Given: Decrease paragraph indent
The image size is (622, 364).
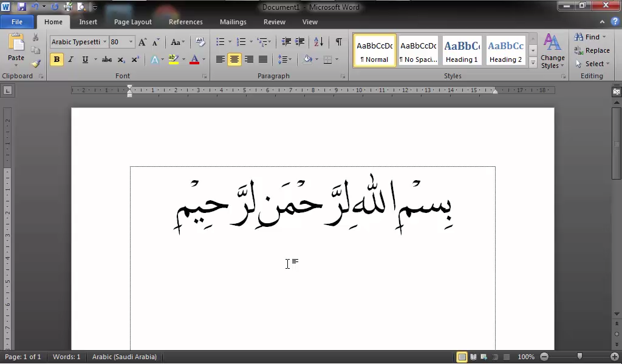Looking at the screenshot, I should (286, 42).
